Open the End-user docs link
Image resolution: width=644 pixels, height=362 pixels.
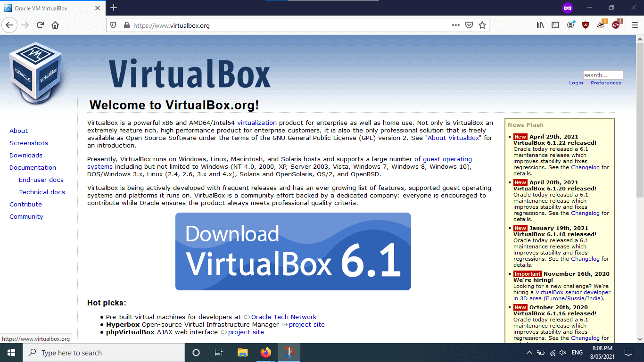pyautogui.click(x=41, y=180)
